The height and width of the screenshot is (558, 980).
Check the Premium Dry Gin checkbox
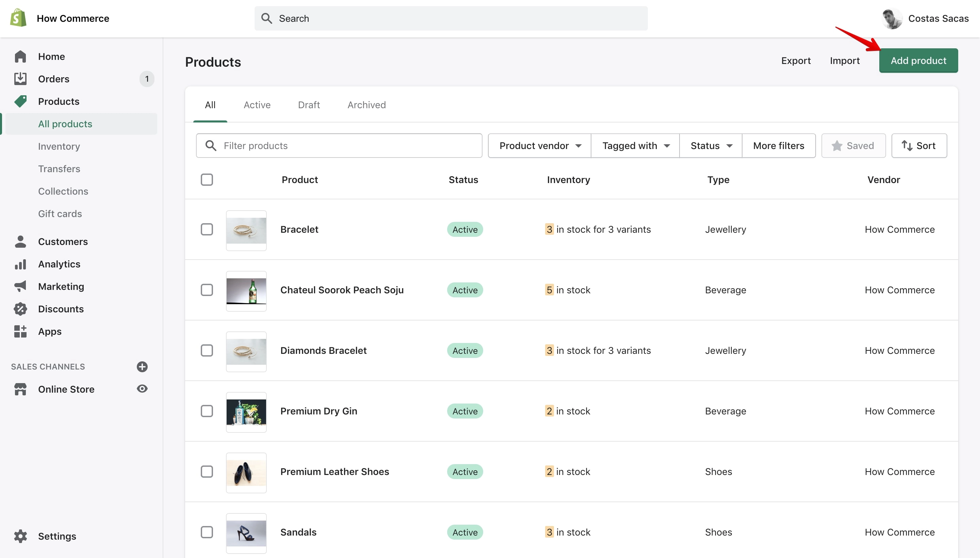pyautogui.click(x=207, y=411)
